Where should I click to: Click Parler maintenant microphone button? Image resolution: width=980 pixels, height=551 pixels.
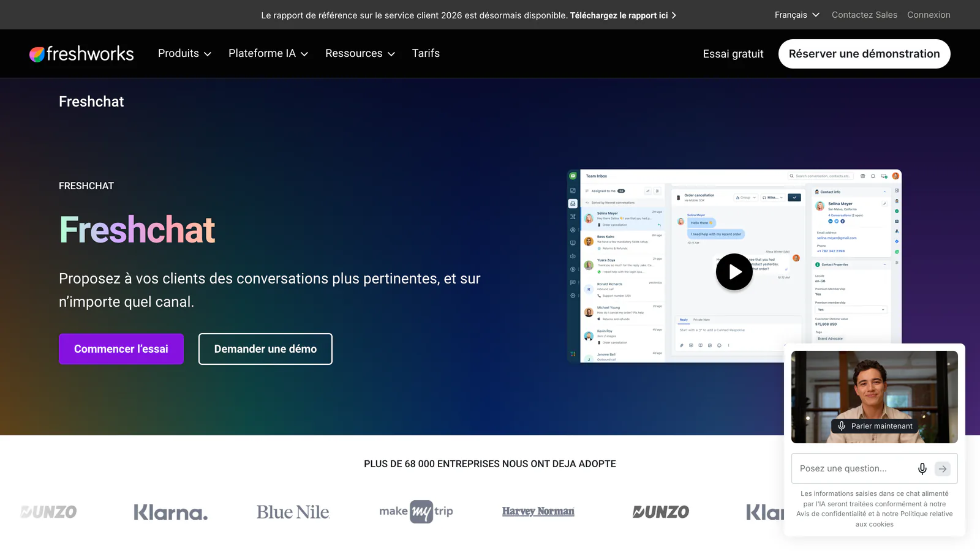coord(875,426)
